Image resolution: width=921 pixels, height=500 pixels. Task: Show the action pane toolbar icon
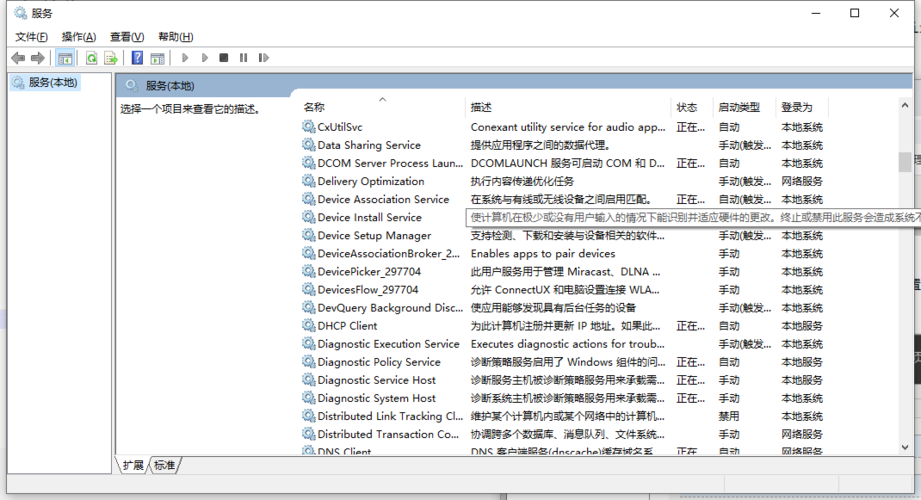(x=157, y=58)
